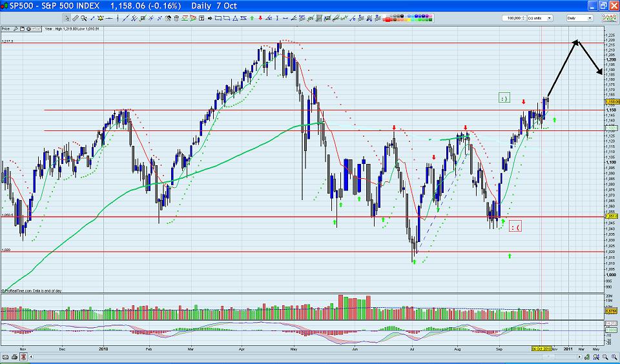Click the red icon at bottom left
This screenshot has height=364, width=620.
click(23, 357)
